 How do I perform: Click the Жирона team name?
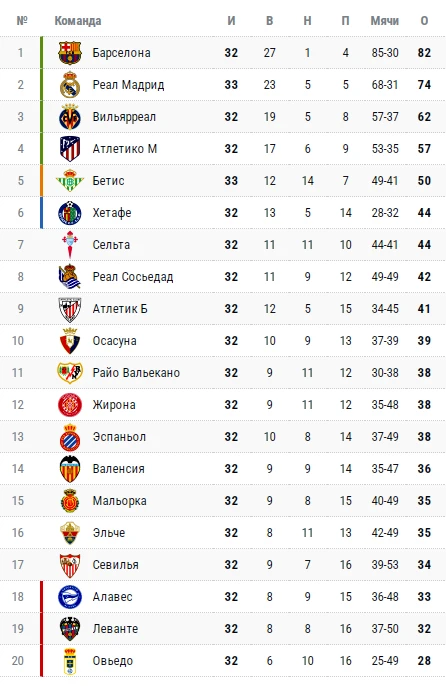pos(114,405)
